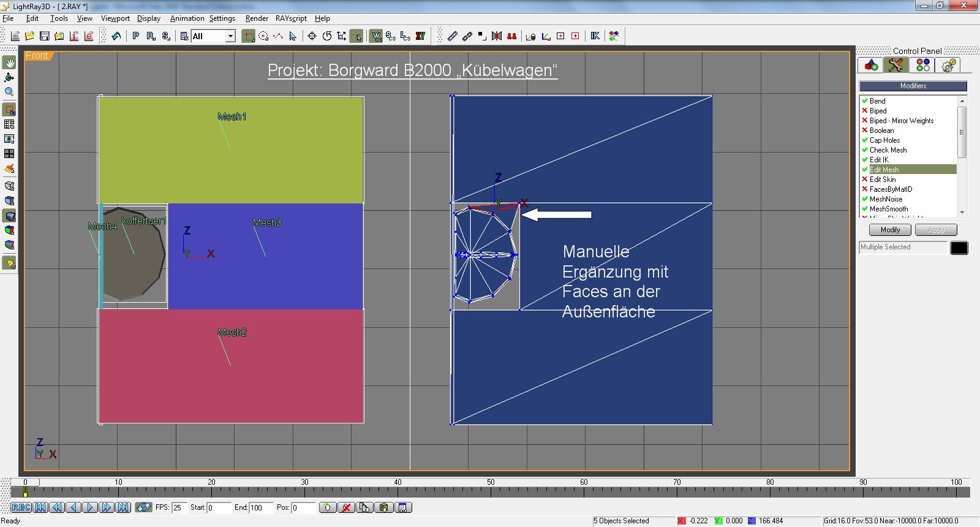The image size is (980, 527).
Task: Switch to the Create shapes panel tab
Action: 871,65
